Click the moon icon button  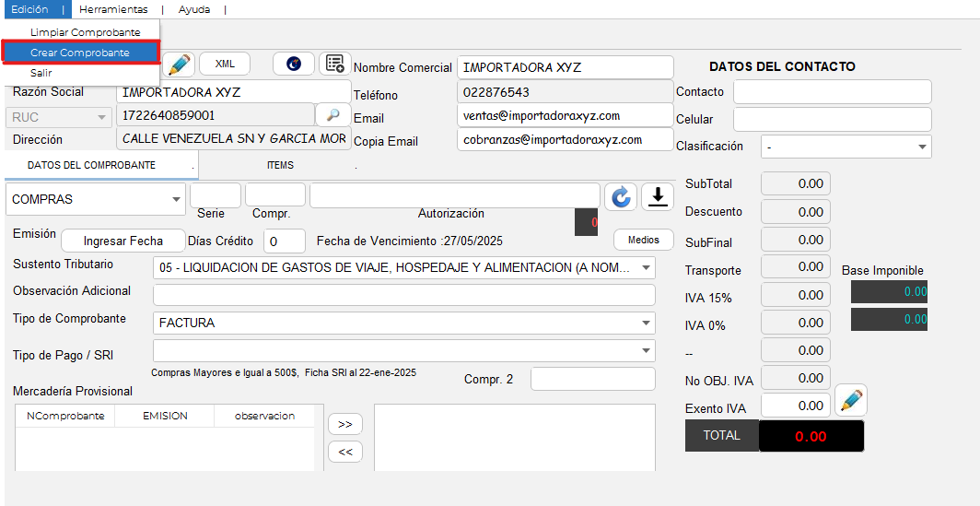pyautogui.click(x=294, y=64)
